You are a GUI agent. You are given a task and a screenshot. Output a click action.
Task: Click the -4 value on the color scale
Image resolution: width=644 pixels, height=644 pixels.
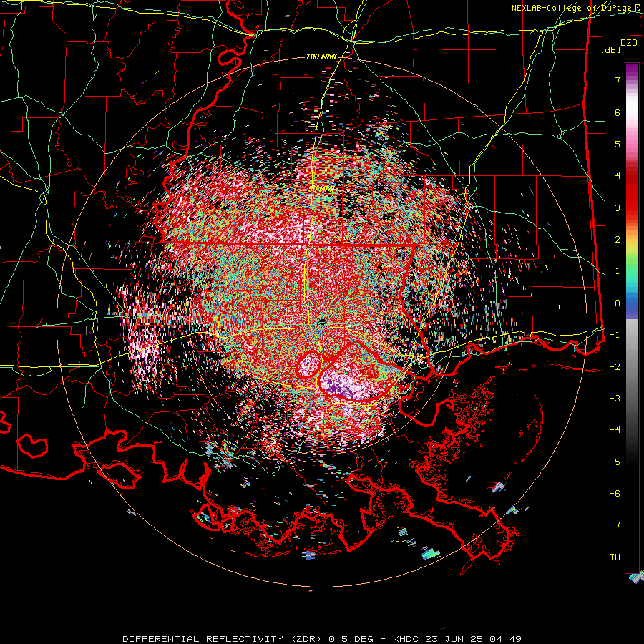tap(615, 430)
